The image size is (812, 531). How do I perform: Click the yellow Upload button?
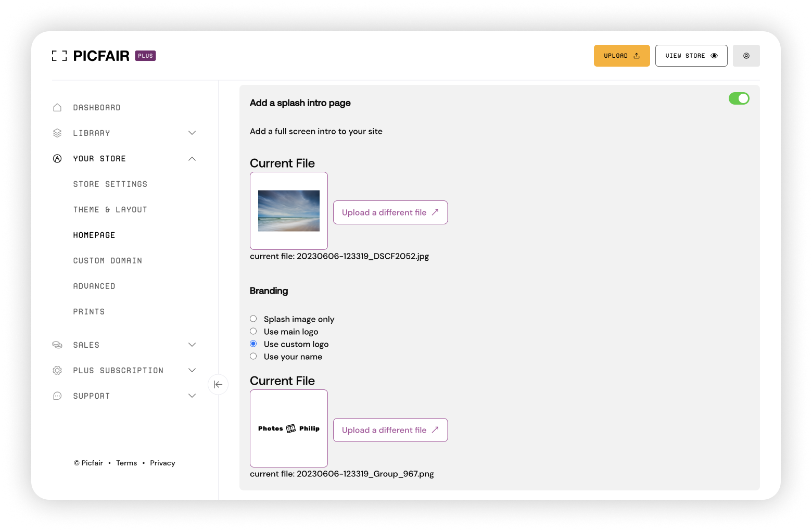621,56
